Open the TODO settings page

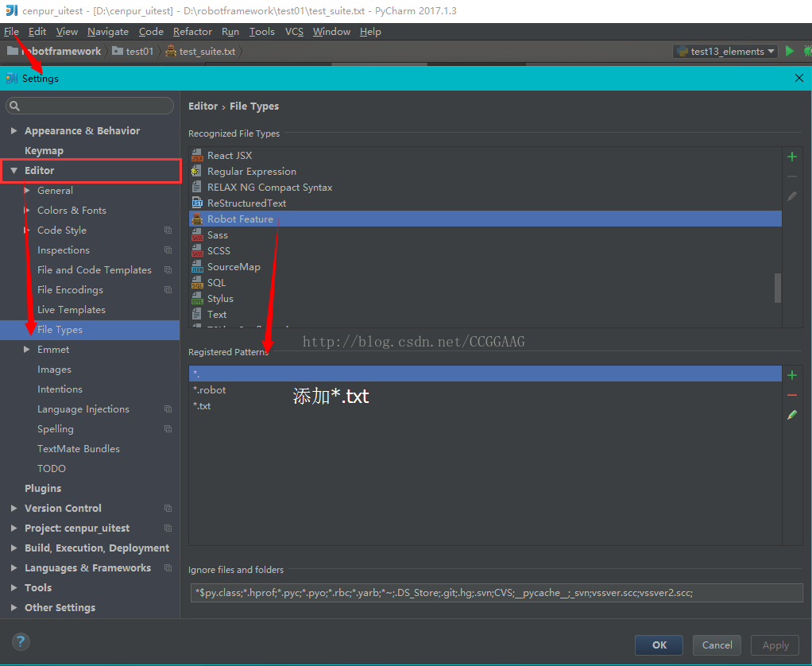[52, 469]
